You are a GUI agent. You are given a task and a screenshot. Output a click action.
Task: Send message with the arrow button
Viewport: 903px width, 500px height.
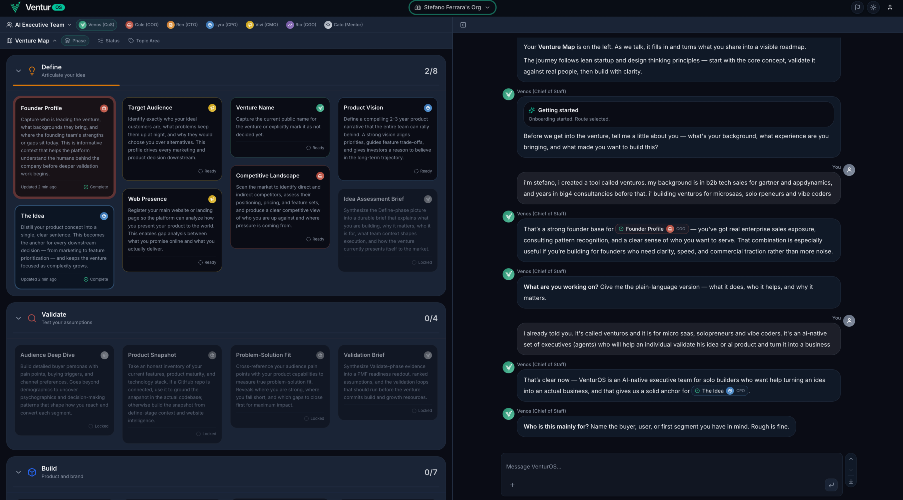[830, 484]
